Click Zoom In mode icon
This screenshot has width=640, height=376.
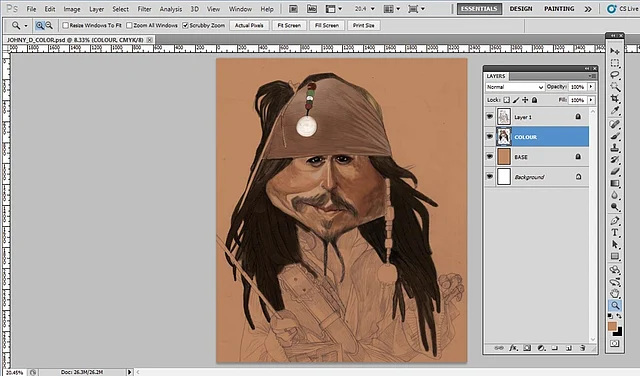coord(40,25)
